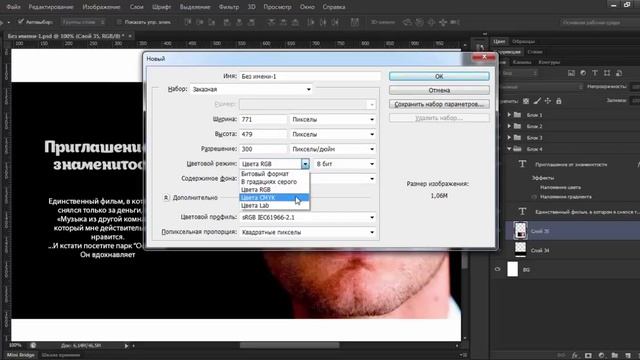This screenshot has height=360, width=640.
Task: Collapse Блок 4 layer group
Action: click(509, 149)
